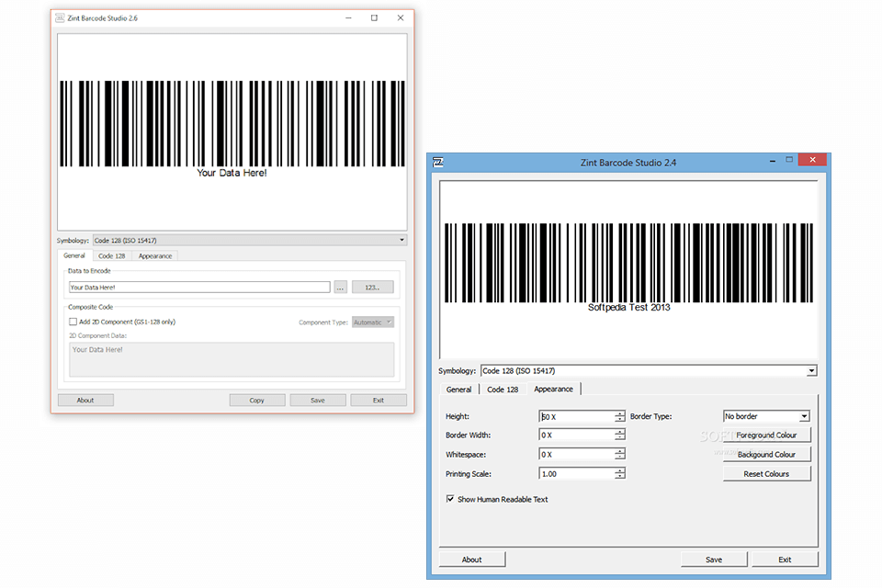Click the Reset Colours button
This screenshot has width=882, height=588.
coord(766,474)
